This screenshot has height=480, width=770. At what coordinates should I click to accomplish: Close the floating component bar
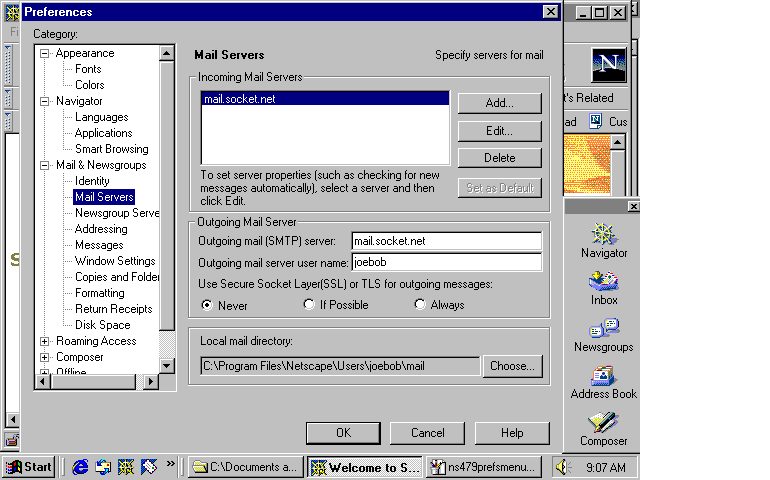click(x=633, y=207)
